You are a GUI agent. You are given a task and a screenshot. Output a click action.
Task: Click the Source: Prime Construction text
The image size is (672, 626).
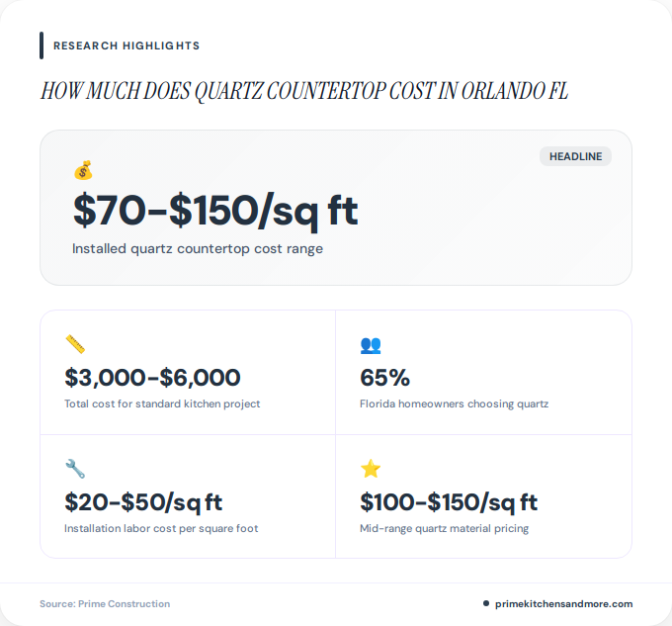tap(105, 603)
